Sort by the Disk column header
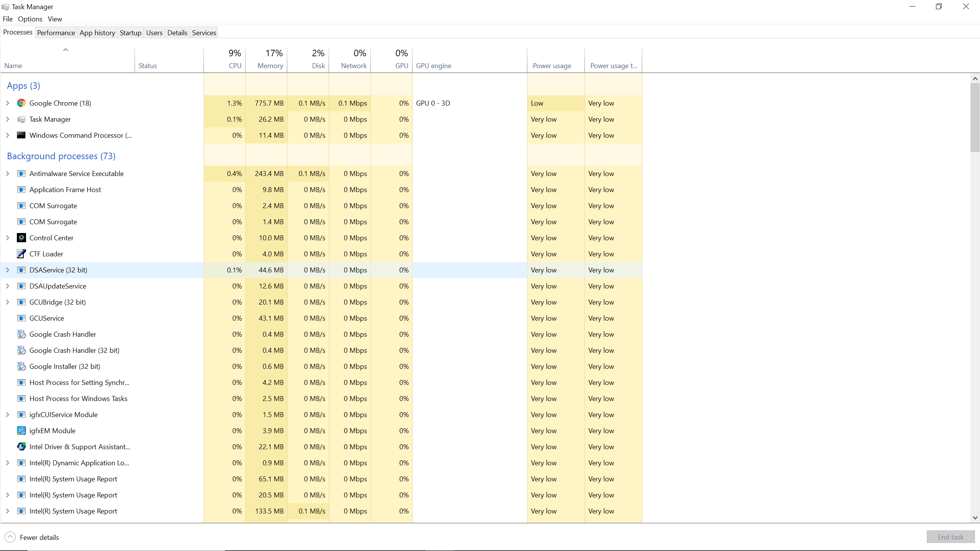980x551 pixels. [x=308, y=59]
